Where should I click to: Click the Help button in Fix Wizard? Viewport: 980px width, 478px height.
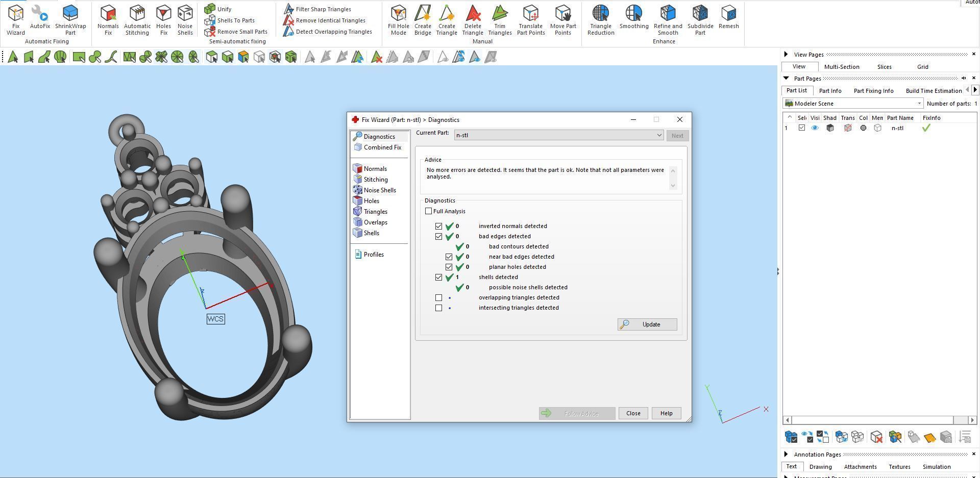(666, 413)
